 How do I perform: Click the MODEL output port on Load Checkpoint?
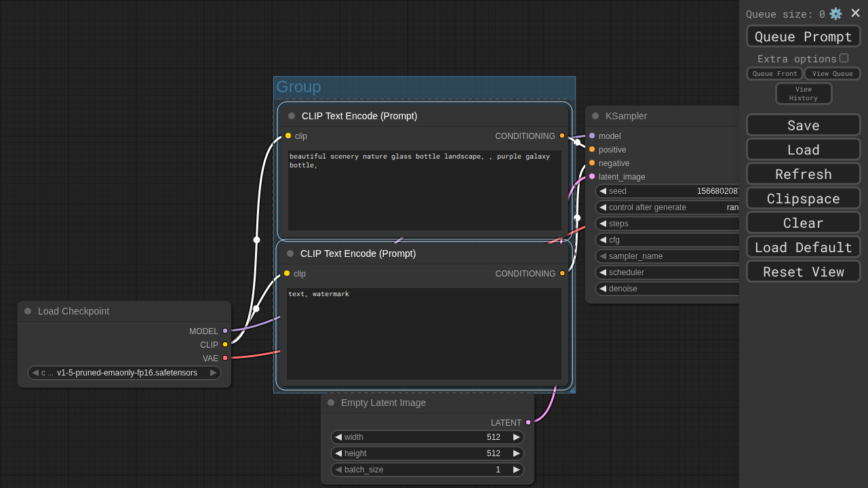click(x=225, y=331)
